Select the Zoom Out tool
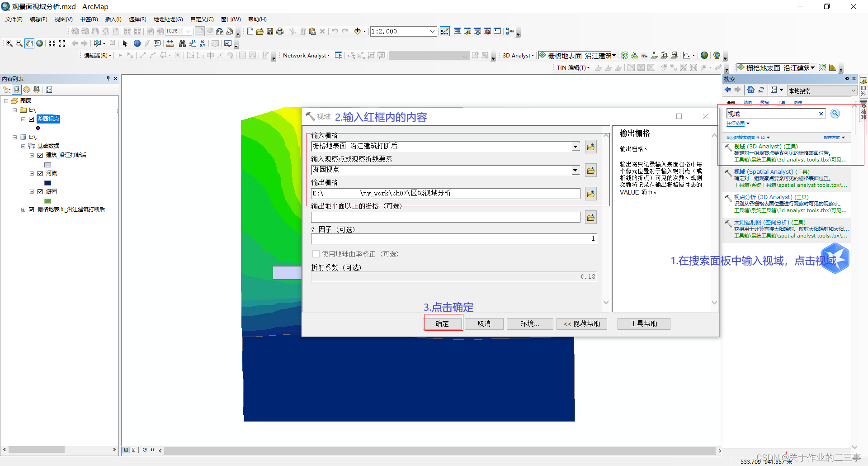 click(19, 43)
